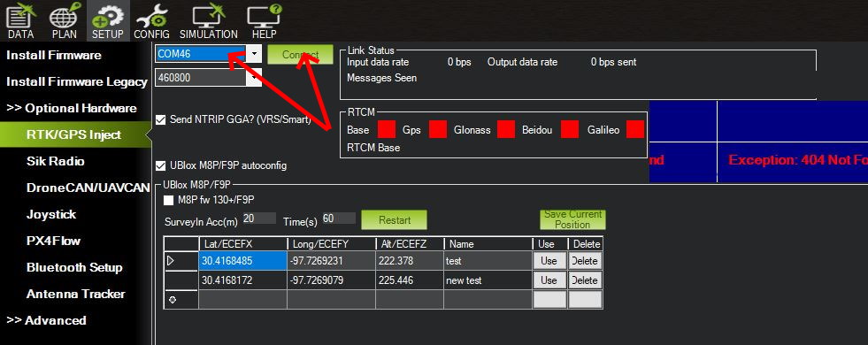
Task: Open the PLAN flight planner
Action: (x=65, y=21)
